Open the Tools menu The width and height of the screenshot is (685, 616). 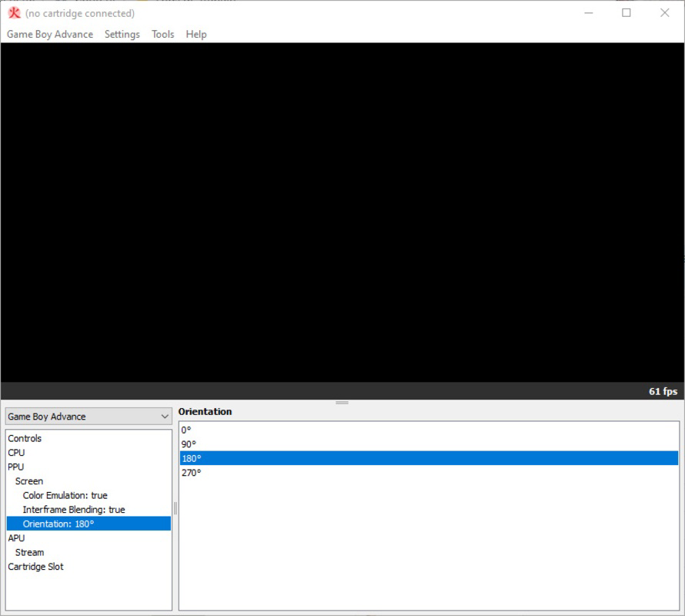162,34
